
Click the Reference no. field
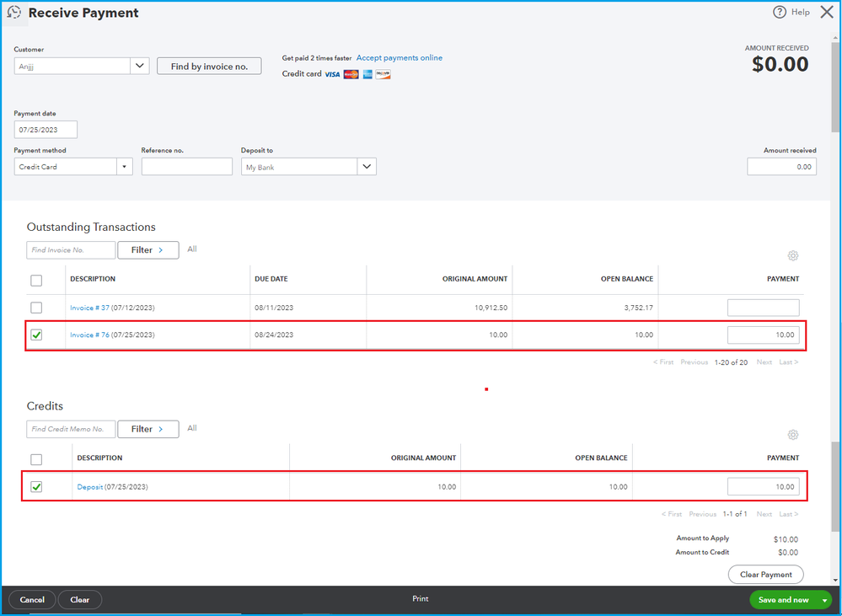[x=187, y=167]
